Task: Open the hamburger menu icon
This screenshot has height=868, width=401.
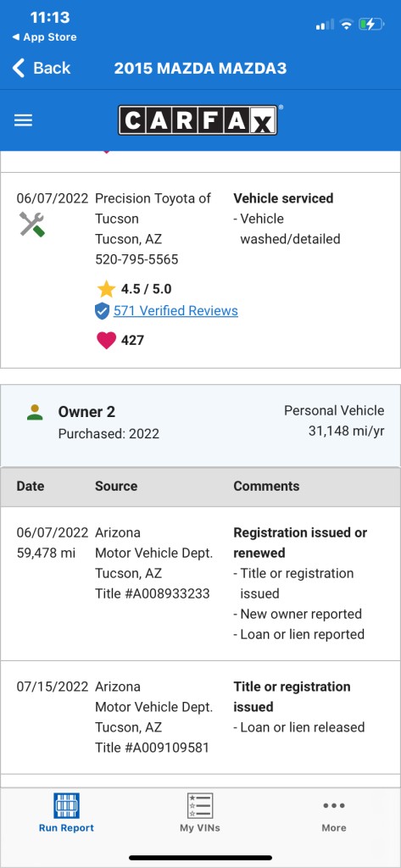Action: click(x=23, y=120)
